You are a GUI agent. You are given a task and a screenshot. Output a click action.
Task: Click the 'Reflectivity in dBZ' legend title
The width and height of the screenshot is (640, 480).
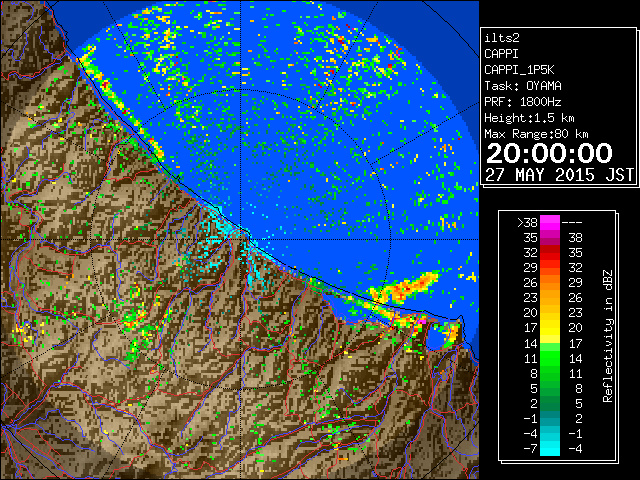[608, 336]
